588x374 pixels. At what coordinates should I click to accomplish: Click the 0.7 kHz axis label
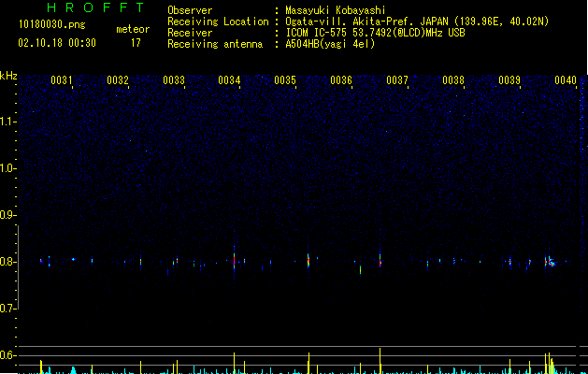[8, 309]
